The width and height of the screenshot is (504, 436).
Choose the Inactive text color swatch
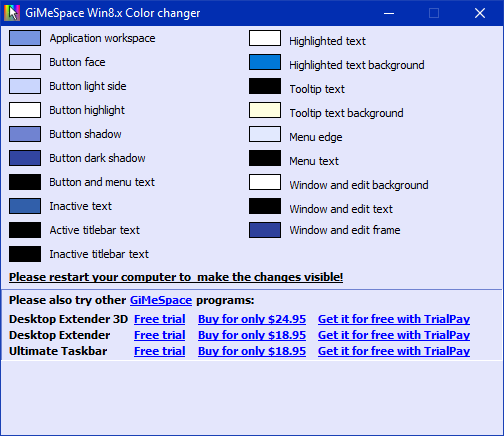click(x=25, y=206)
